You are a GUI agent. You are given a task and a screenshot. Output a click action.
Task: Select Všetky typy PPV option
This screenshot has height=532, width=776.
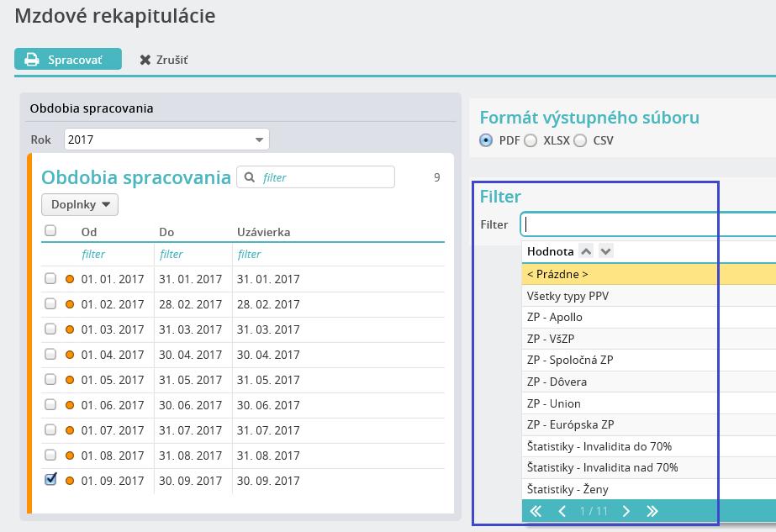click(649, 296)
